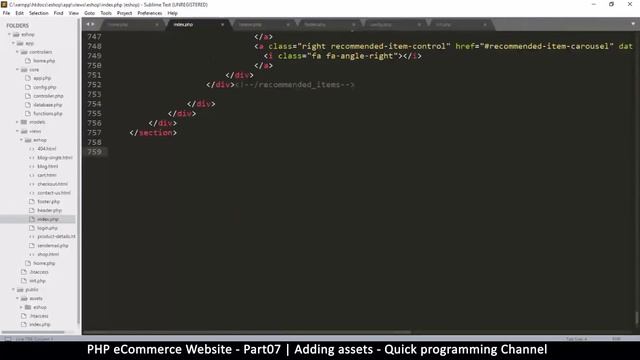Click line number 747 in the gutter
640x360 pixels.
[x=94, y=36]
